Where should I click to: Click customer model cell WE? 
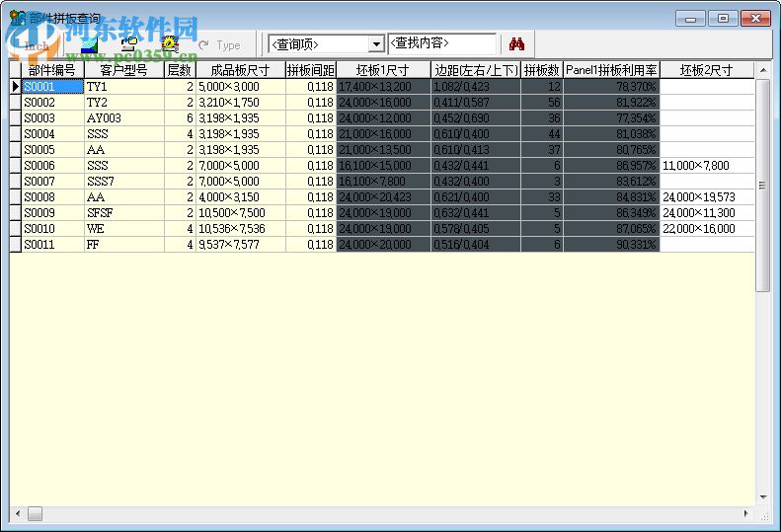(x=124, y=229)
